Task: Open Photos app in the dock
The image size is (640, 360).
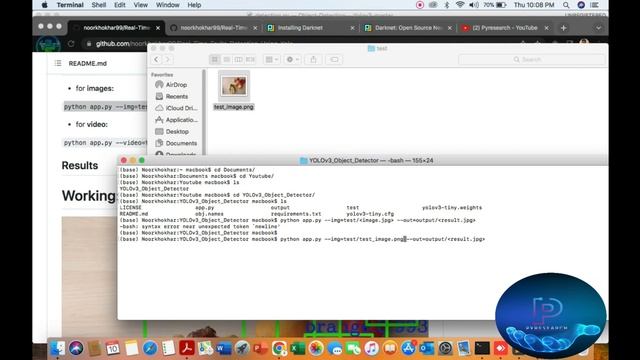Action: 316,348
